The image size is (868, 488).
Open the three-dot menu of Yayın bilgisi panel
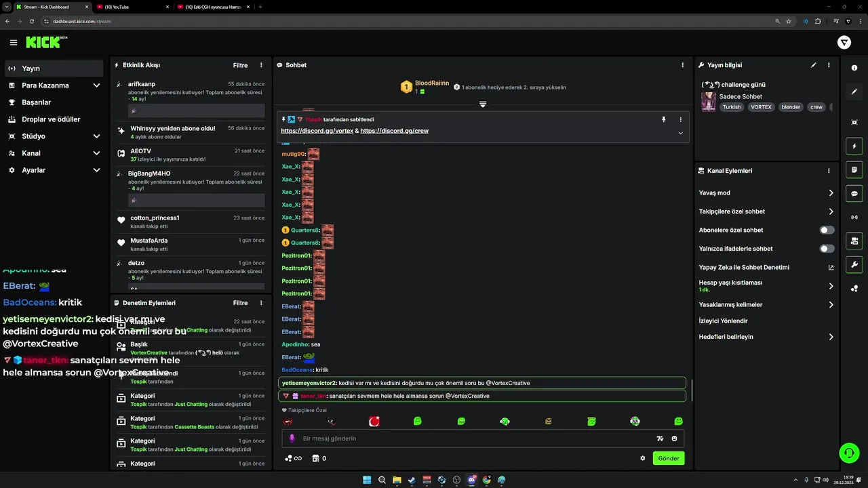coord(829,65)
